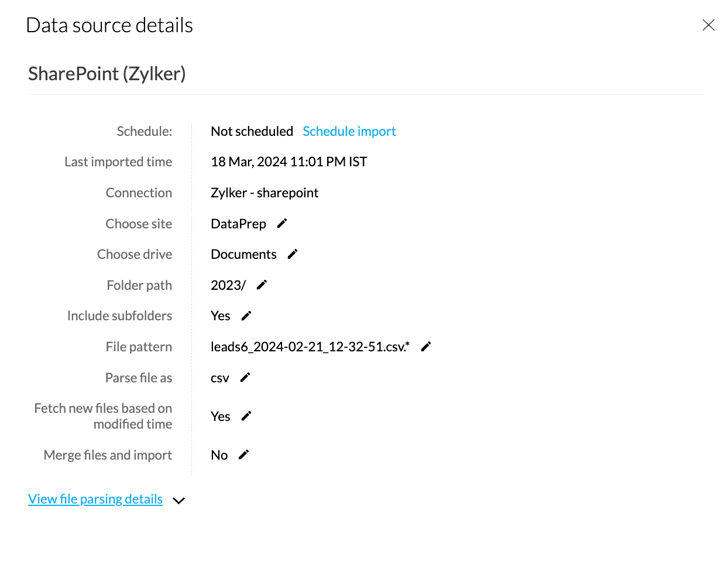The width and height of the screenshot is (728, 575).
Task: Click the Data source details title
Action: 109,25
